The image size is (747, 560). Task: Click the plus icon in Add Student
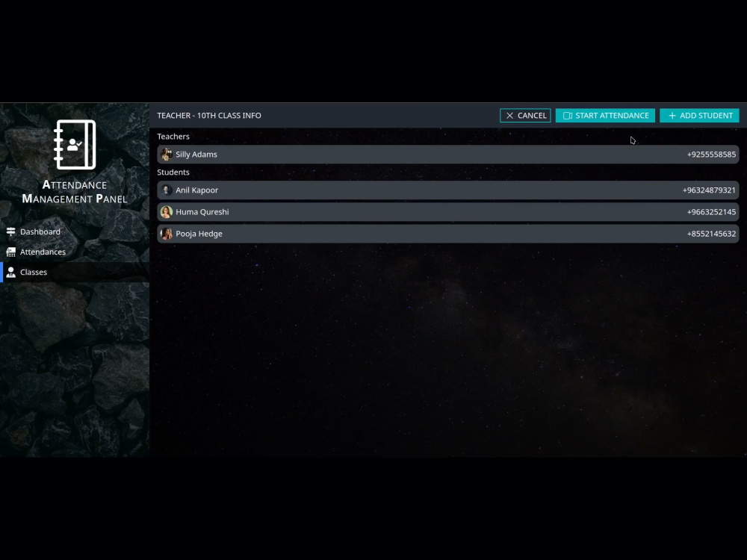(672, 116)
